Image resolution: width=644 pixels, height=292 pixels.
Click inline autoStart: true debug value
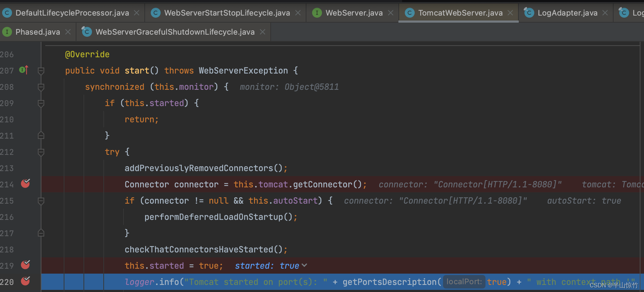pyautogui.click(x=584, y=201)
